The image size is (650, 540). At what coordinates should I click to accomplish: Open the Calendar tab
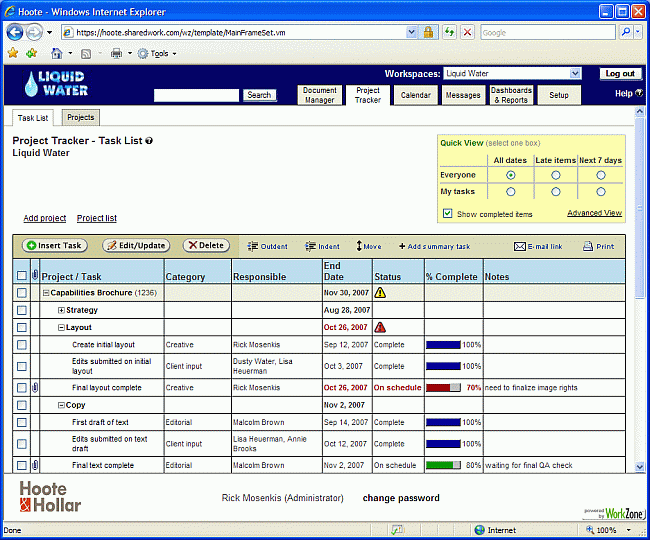416,95
